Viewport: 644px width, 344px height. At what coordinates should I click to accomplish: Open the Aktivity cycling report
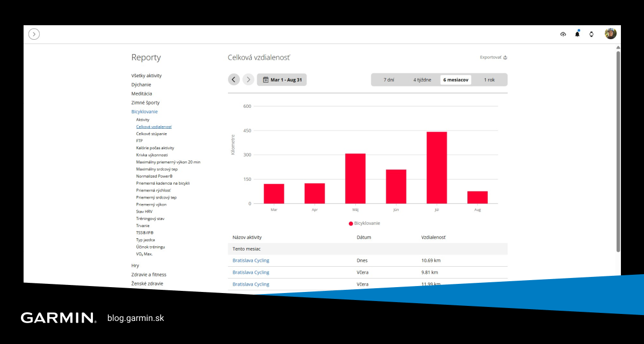coord(143,120)
